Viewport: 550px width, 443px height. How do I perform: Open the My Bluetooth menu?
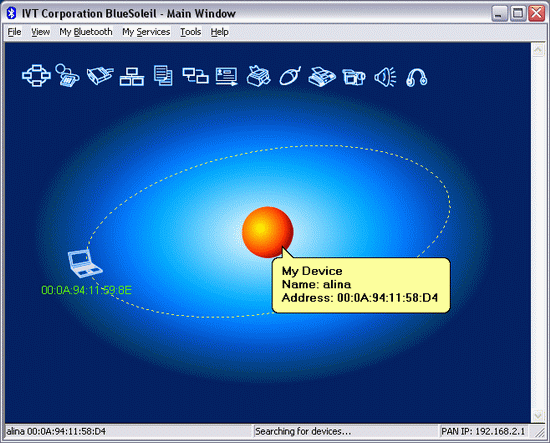point(86,32)
